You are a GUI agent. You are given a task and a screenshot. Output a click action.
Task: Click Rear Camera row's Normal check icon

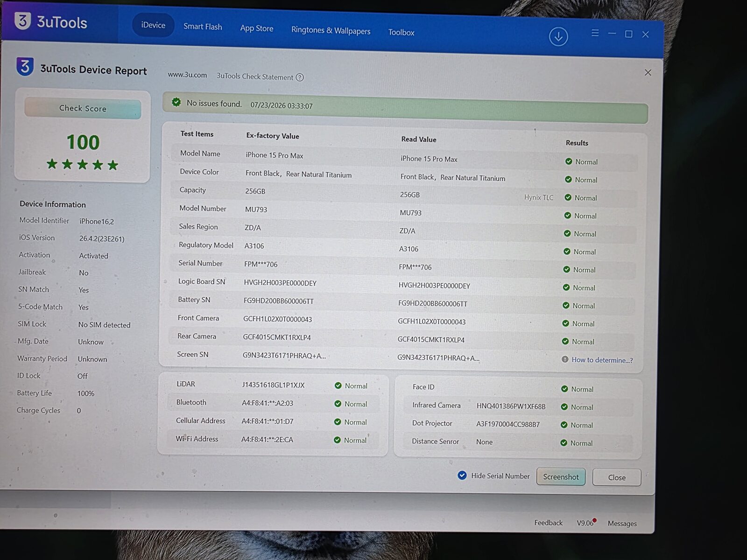(565, 341)
